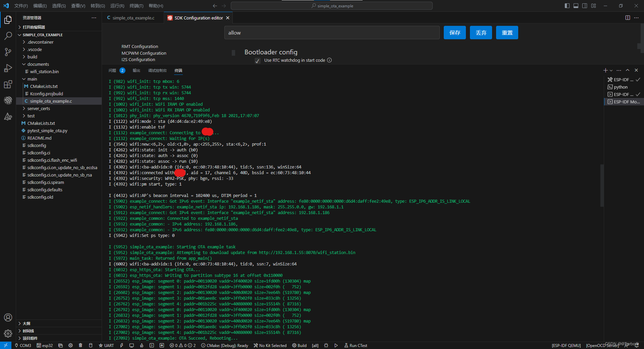644x349 pixels.
Task: Select RMT Configuration in the settings list
Action: coord(140,46)
